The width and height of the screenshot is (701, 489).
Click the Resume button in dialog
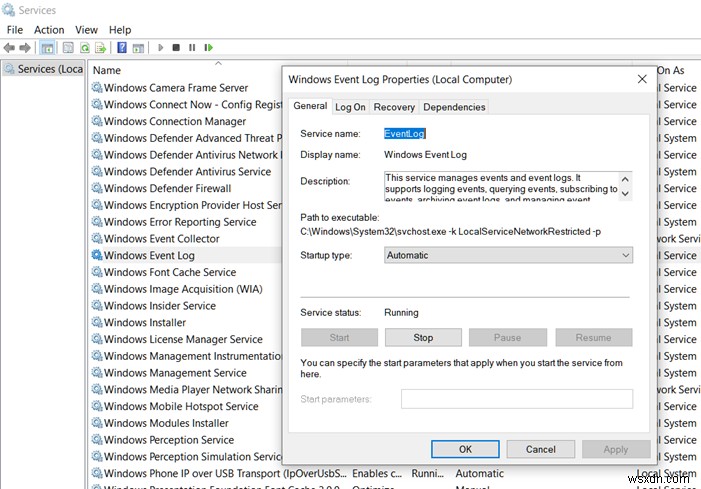594,337
